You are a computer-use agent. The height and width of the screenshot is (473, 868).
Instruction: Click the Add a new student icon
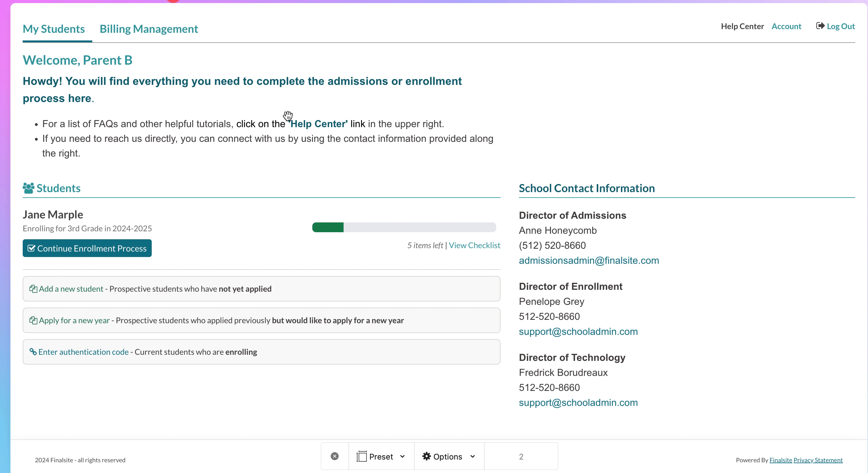(x=33, y=289)
